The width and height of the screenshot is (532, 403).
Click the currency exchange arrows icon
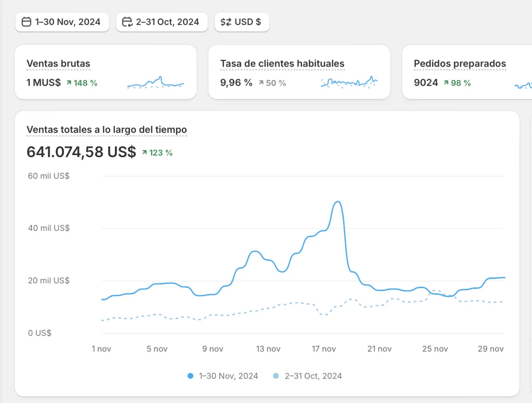tap(226, 22)
